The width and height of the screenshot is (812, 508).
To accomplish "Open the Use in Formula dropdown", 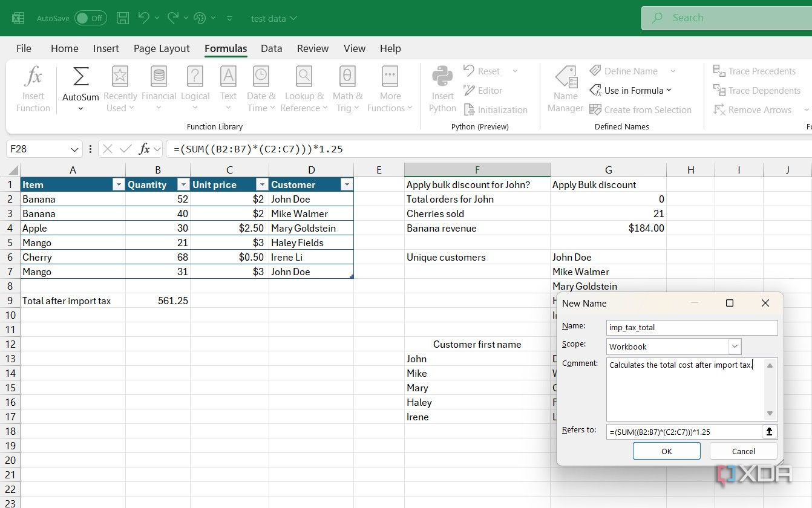I will click(x=630, y=91).
